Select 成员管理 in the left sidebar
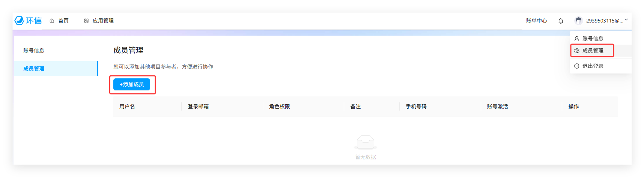644x177 pixels. click(x=34, y=69)
